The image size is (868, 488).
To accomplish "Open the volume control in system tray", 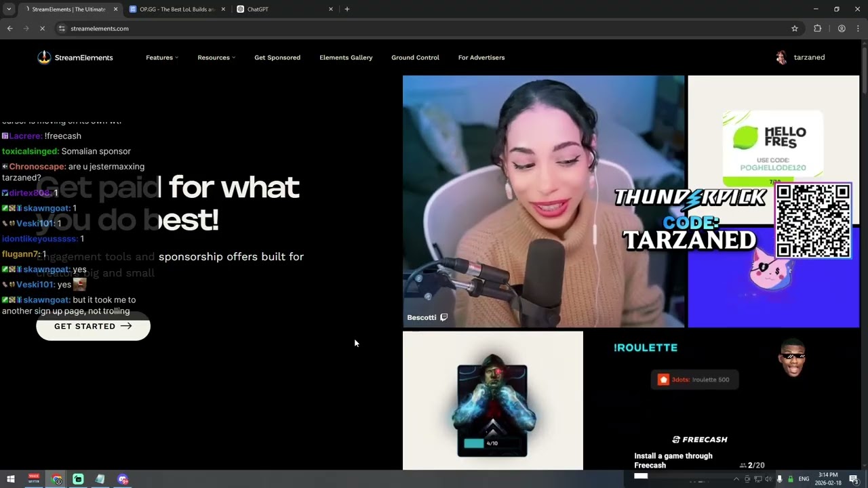I will tap(768, 479).
